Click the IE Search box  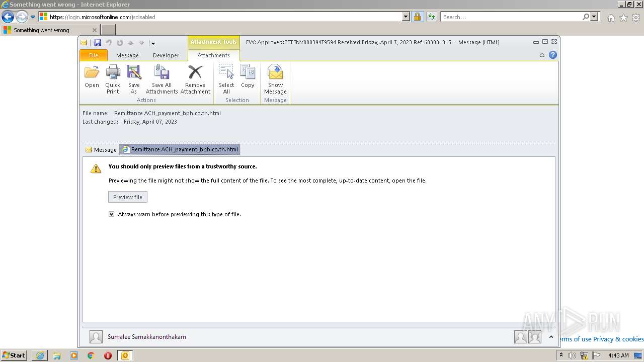511,17
